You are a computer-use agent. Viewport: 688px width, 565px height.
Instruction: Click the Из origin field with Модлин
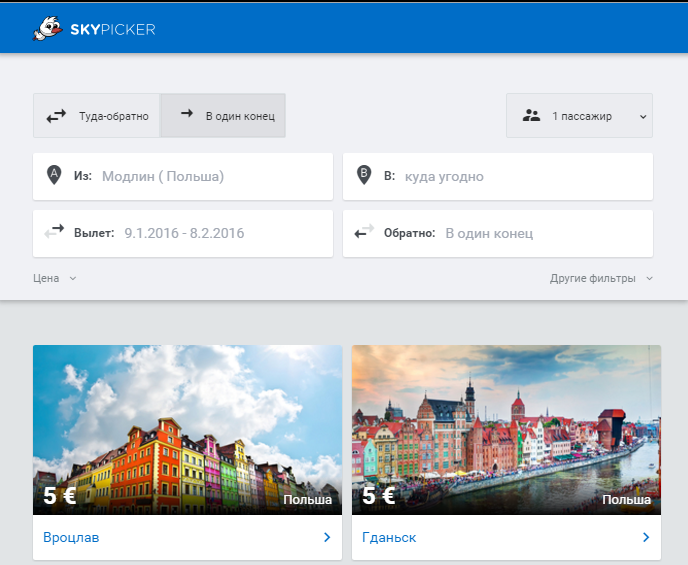coord(183,176)
